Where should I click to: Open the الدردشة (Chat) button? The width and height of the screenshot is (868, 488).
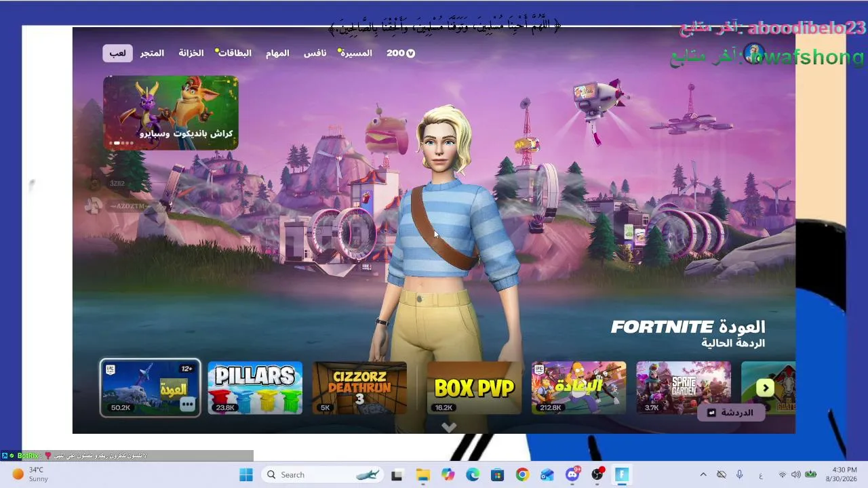731,412
